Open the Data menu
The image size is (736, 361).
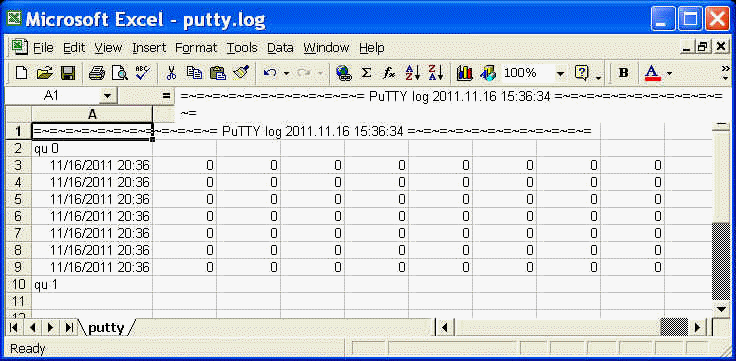(x=280, y=48)
